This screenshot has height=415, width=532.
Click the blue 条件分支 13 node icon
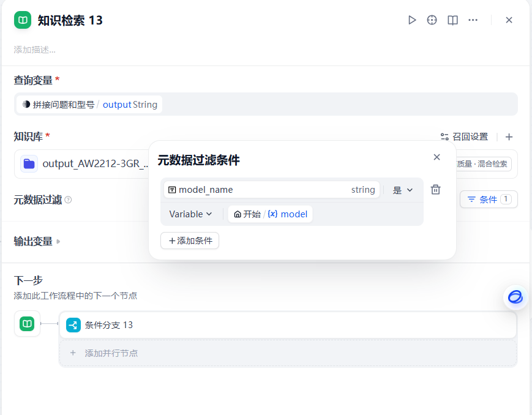click(x=73, y=325)
